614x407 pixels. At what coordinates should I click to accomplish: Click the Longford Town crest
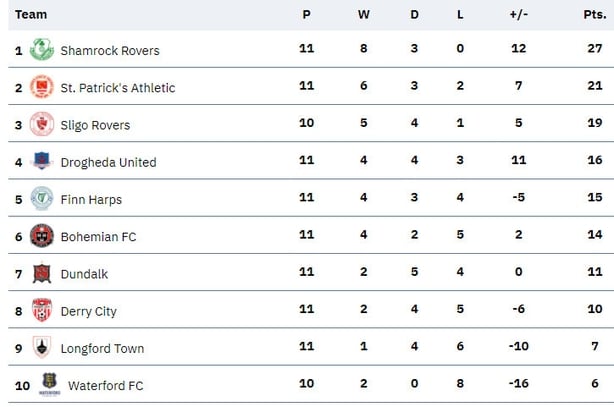42,347
